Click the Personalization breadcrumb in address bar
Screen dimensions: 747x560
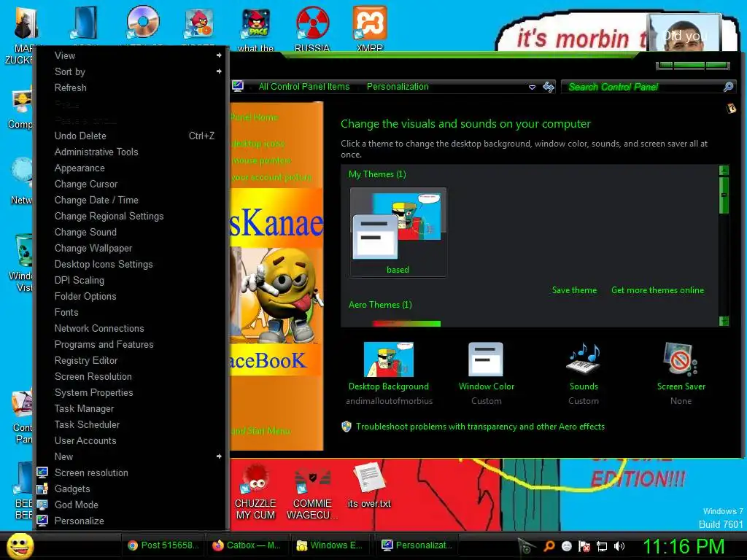(x=398, y=87)
